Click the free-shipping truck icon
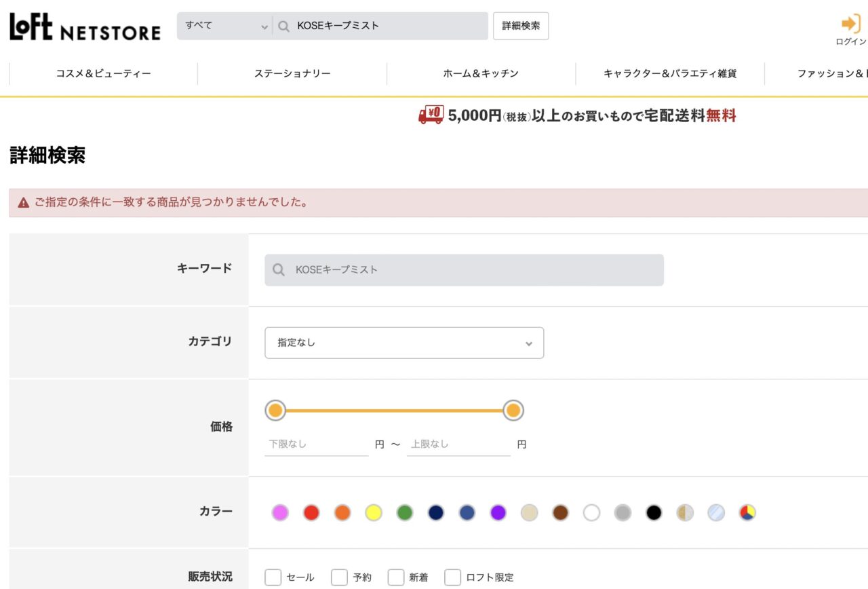Screen dimensions: 868x589 pos(431,115)
